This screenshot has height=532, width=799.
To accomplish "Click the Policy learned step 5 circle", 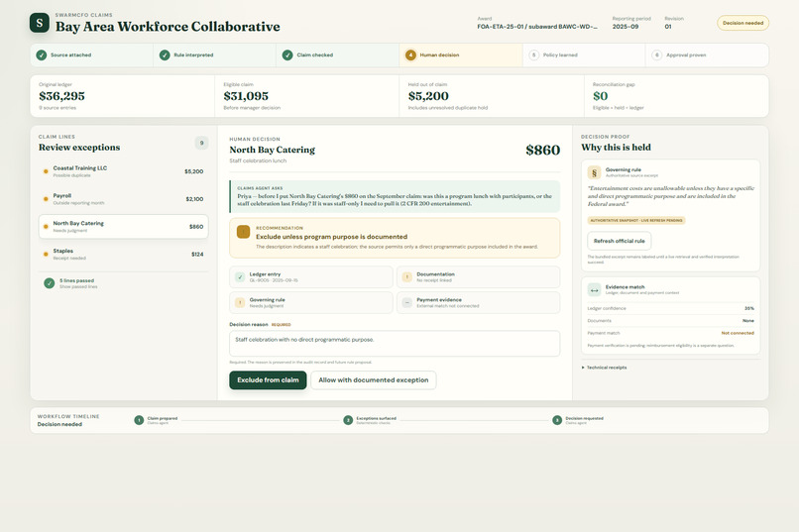I will [534, 54].
